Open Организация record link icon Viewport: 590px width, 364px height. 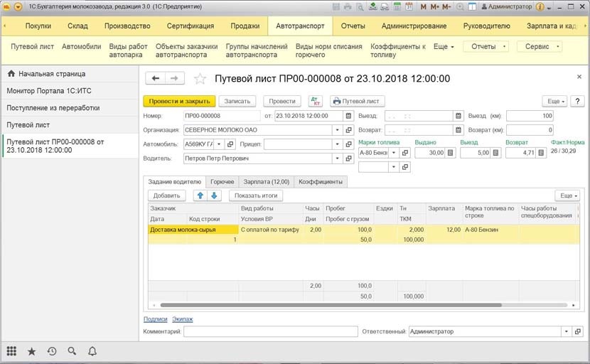[x=348, y=130]
